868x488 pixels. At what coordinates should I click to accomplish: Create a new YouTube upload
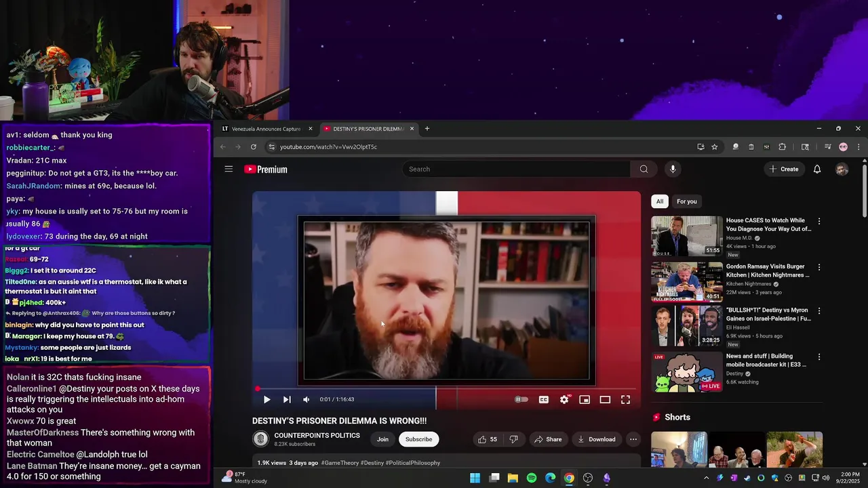[784, 169]
